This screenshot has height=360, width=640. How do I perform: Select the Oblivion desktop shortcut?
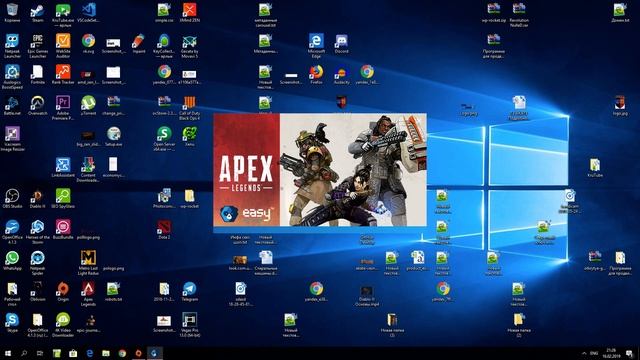tap(38, 291)
